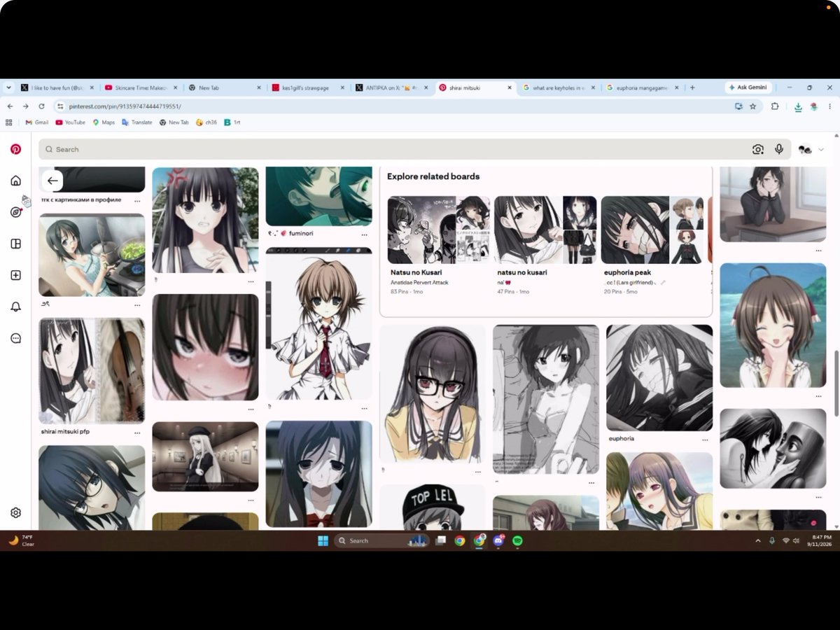Open Task View on the taskbar

(x=440, y=540)
